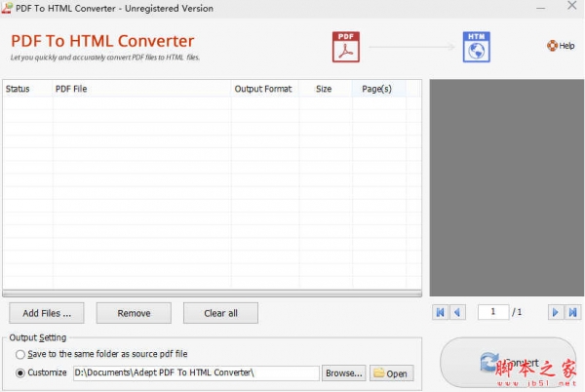The height and width of the screenshot is (392, 585).
Task: Click the Add Files button
Action: coord(47,313)
